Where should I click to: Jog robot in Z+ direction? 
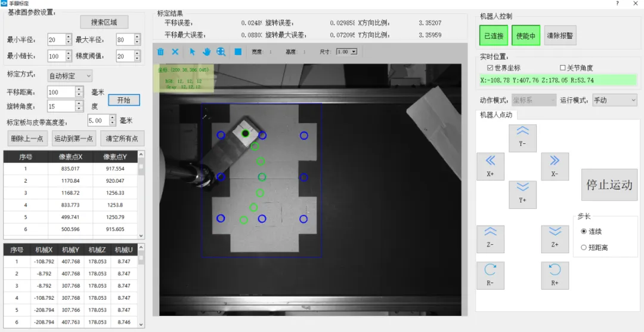click(x=555, y=239)
